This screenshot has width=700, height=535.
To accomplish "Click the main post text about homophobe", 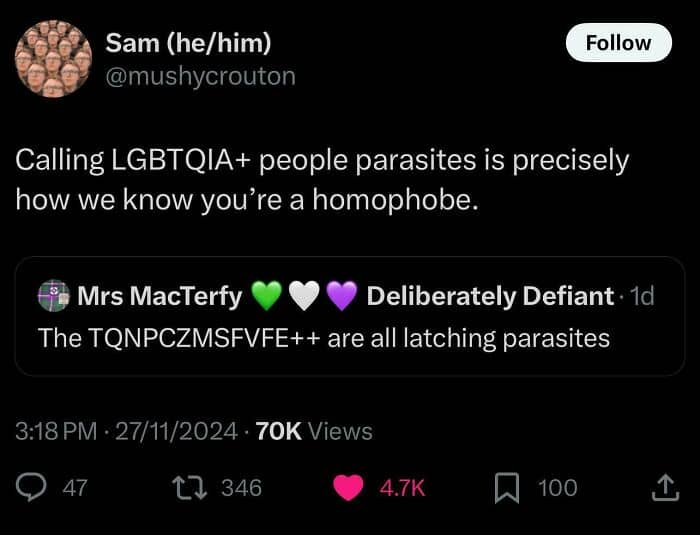I will pyautogui.click(x=322, y=180).
